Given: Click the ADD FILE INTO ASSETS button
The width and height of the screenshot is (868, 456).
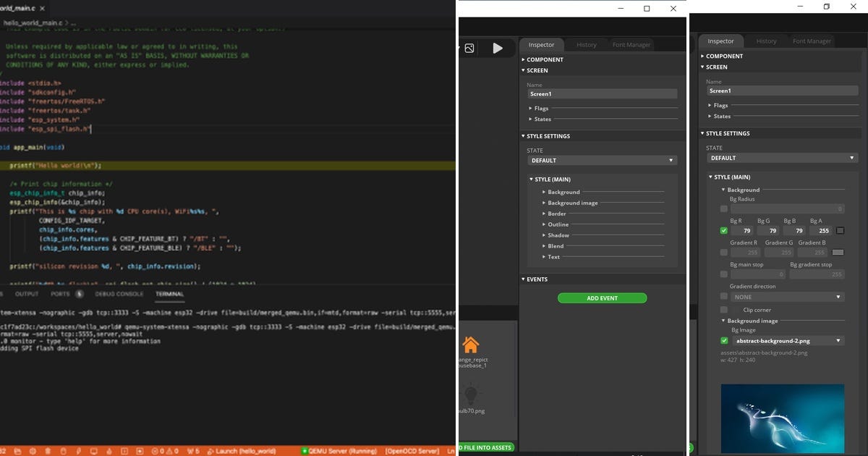Looking at the screenshot, I should [488, 447].
